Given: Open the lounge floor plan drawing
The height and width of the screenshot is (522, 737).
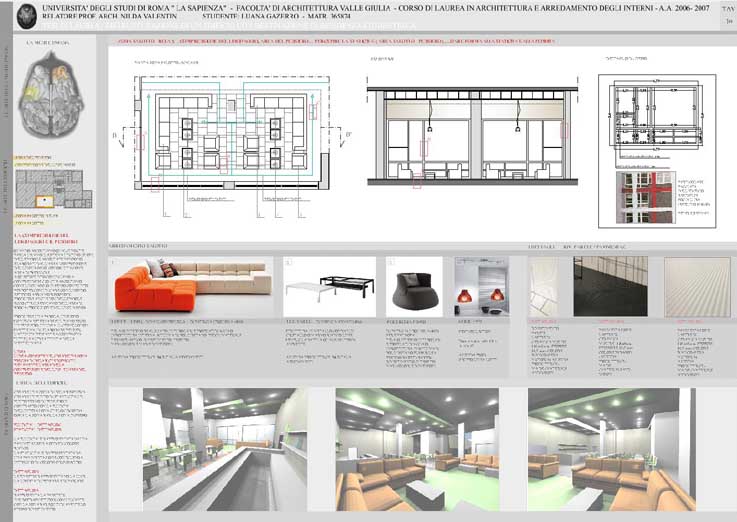Looking at the screenshot, I should pos(231,133).
